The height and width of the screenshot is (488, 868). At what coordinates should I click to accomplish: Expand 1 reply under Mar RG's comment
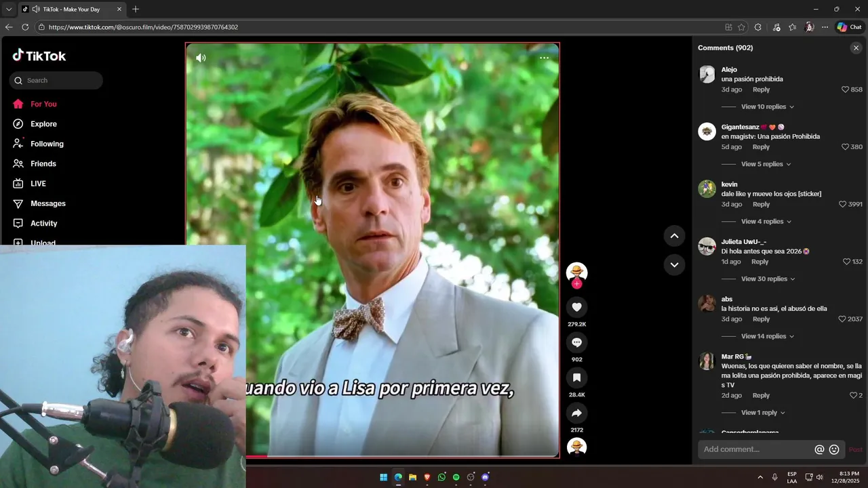coord(763,412)
